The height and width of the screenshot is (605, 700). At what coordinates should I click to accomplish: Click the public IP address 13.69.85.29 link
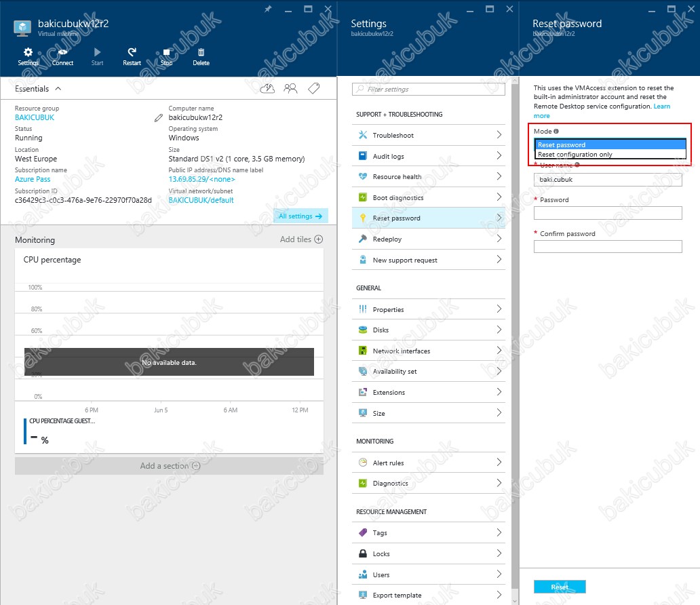point(201,179)
